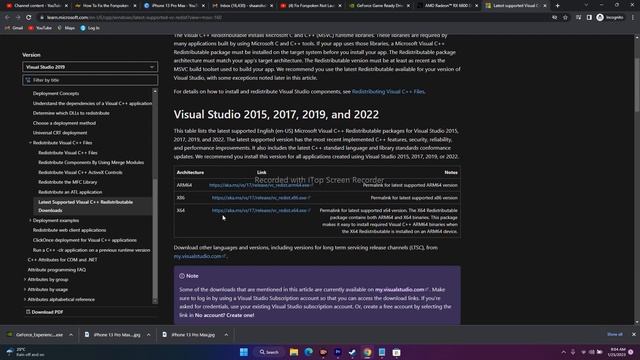Open the Chrome three-dot menu
The width and height of the screenshot is (640, 360).
pos(633,18)
